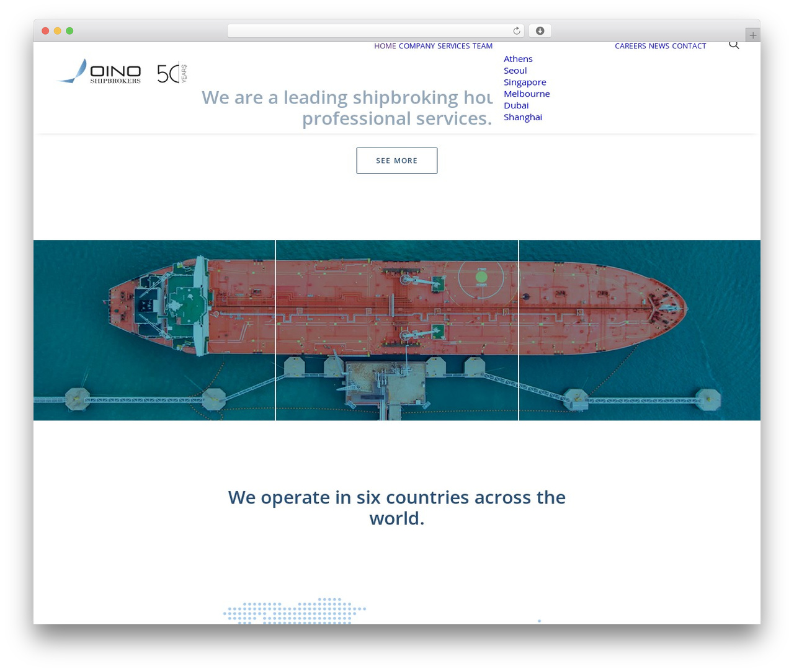Screen dimensions: 794x672
Task: Select the Shanghai office link
Action: click(523, 117)
